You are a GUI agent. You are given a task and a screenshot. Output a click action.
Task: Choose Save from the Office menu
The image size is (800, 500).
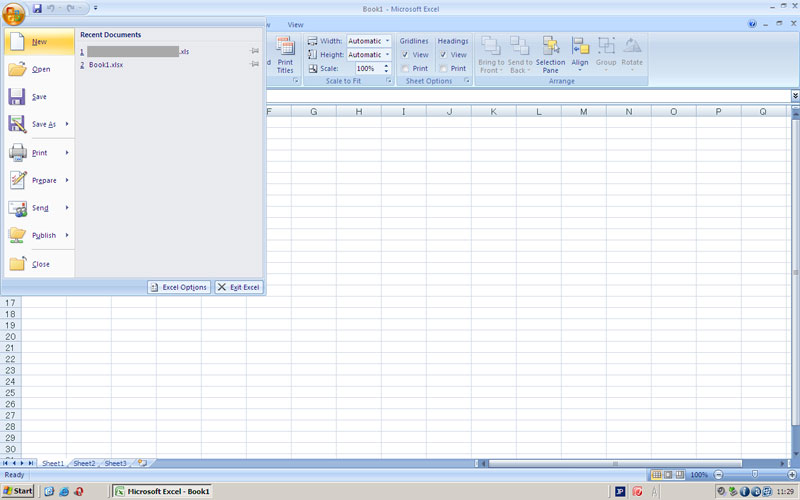coord(39,96)
